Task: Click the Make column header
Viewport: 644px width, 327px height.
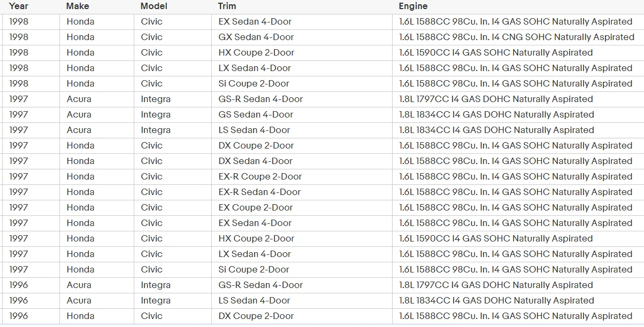Action: click(78, 6)
